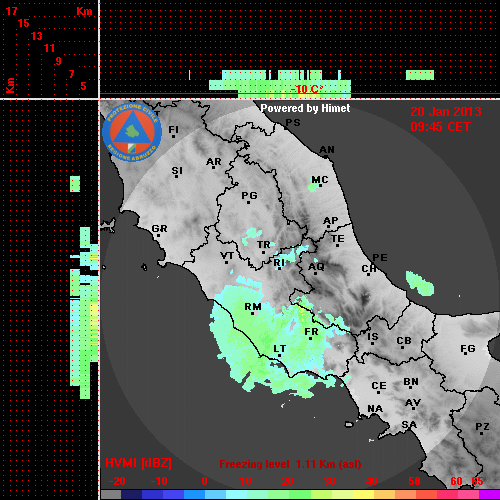Click the 'Powered by Himet' caption
The image size is (500, 500).
(305, 108)
